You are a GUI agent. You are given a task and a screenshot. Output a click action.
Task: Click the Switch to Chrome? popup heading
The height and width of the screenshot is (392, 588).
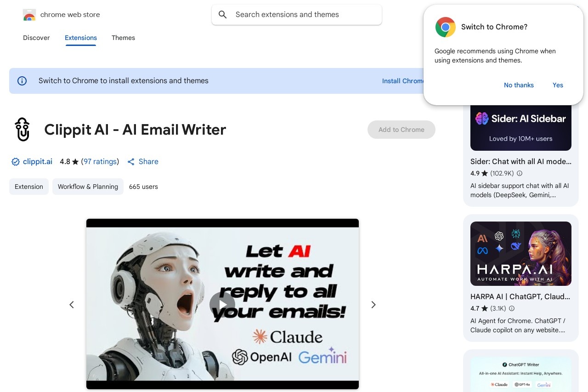pyautogui.click(x=494, y=27)
